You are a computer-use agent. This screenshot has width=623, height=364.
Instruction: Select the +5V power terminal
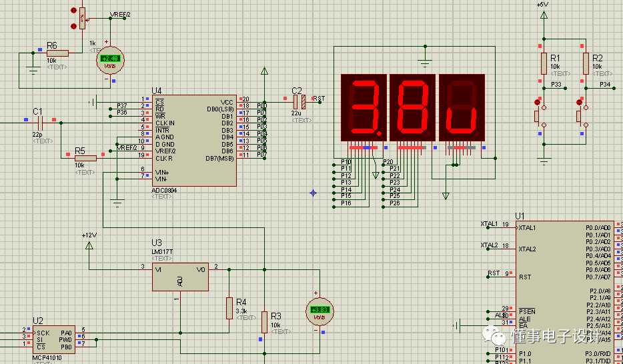(544, 15)
